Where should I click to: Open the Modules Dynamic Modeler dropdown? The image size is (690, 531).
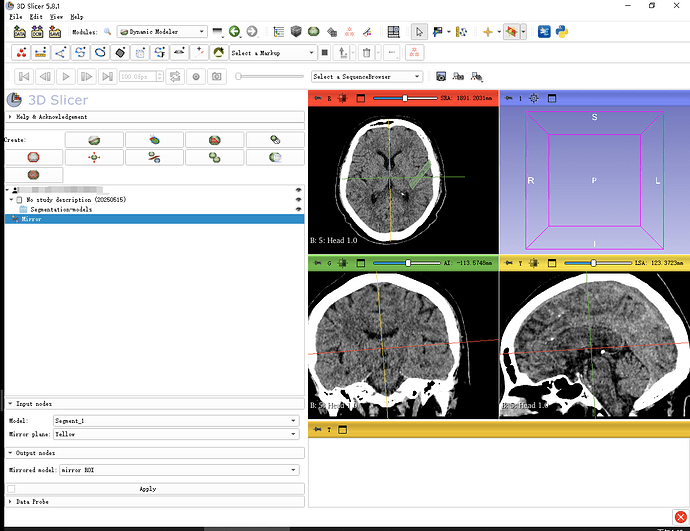[x=161, y=32]
